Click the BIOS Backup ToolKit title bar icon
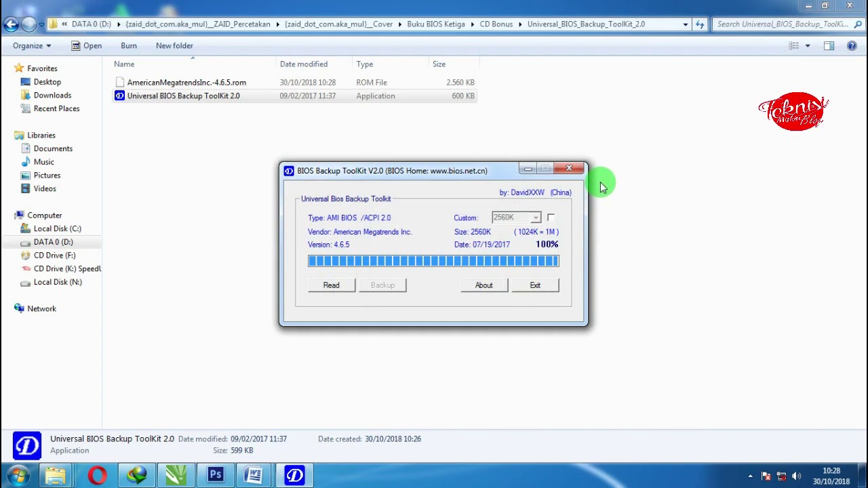 point(289,171)
